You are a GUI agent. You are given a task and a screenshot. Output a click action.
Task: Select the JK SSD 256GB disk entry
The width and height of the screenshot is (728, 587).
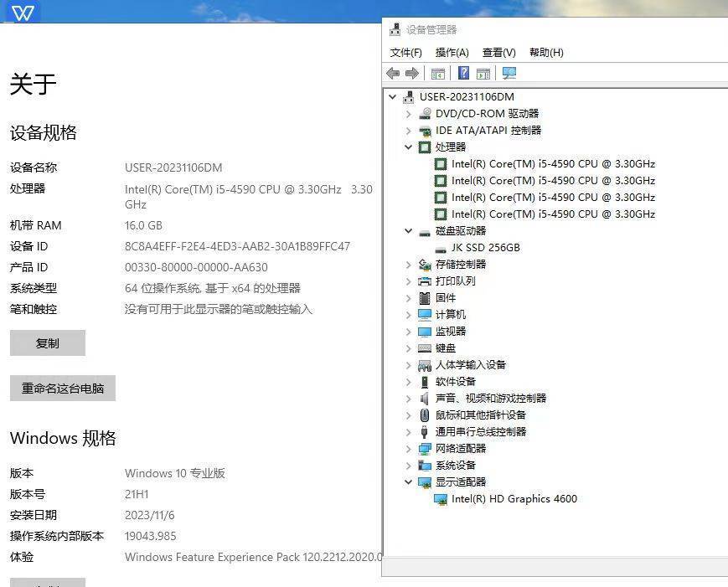coord(486,248)
